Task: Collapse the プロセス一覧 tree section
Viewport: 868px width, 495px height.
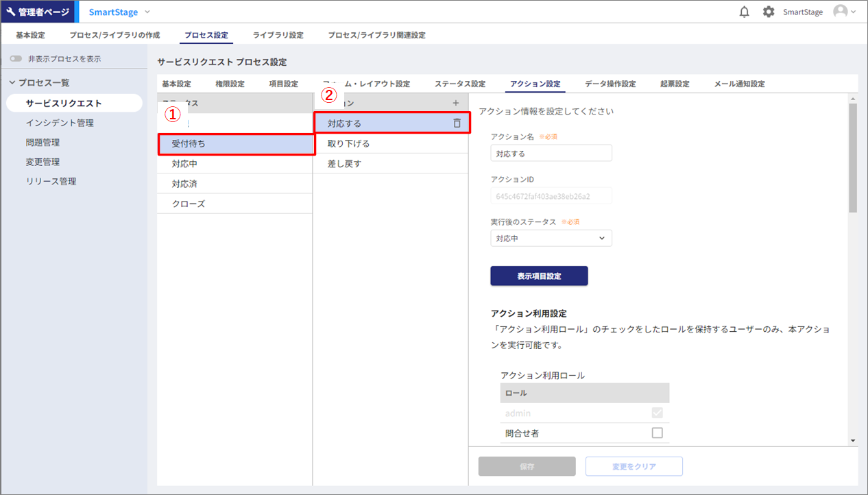Action: pos(12,83)
